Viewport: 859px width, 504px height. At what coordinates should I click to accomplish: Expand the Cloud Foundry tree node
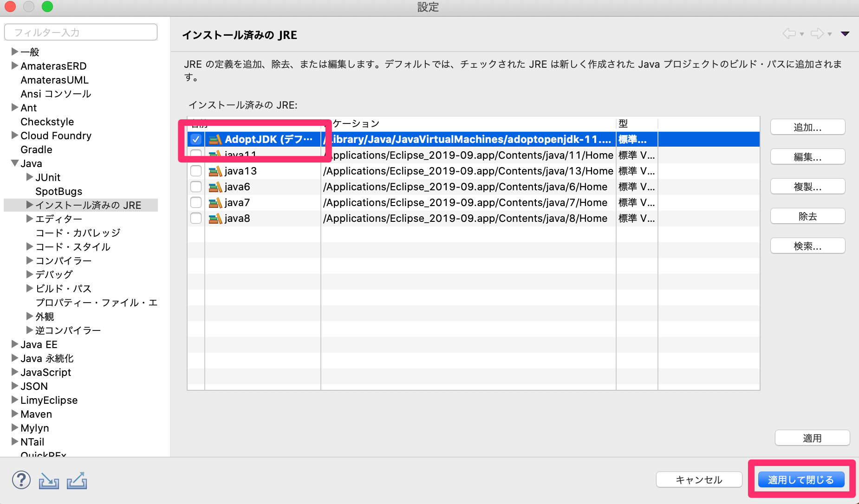(15, 135)
